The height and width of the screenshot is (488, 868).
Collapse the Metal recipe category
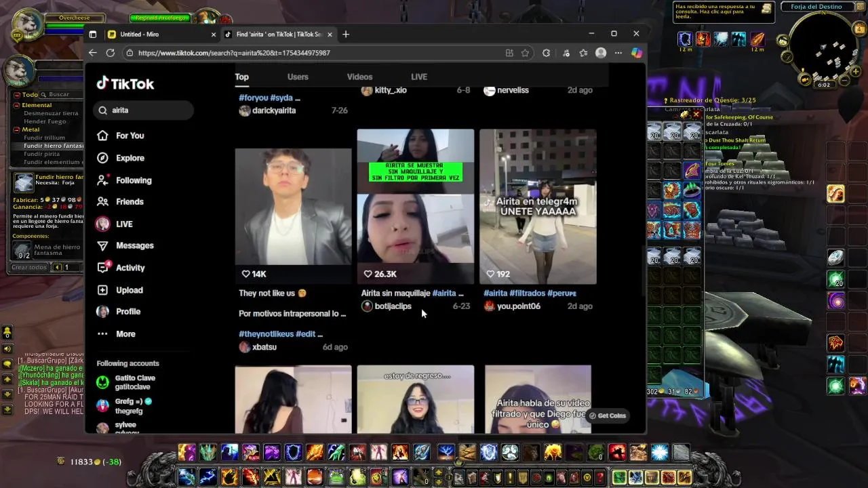(17, 129)
